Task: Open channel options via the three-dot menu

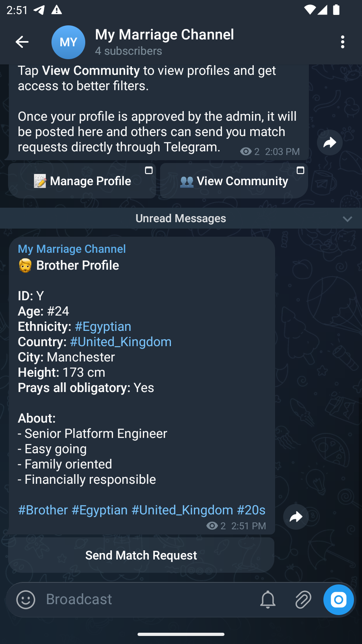Action: click(343, 41)
